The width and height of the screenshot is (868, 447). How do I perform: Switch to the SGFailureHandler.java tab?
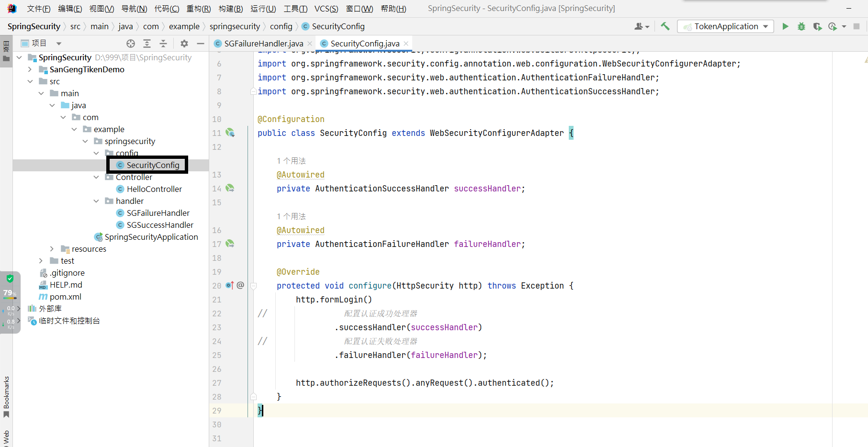point(263,44)
